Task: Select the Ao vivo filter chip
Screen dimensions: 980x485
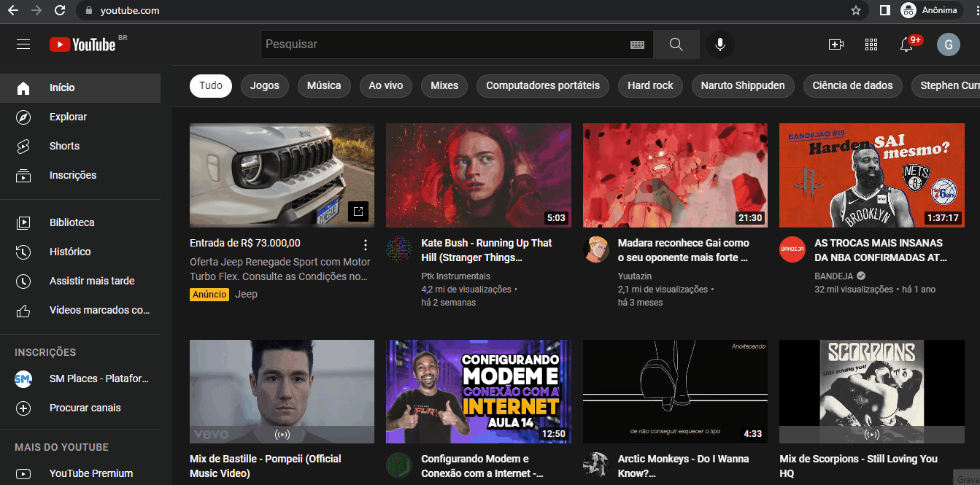Action: tap(386, 85)
